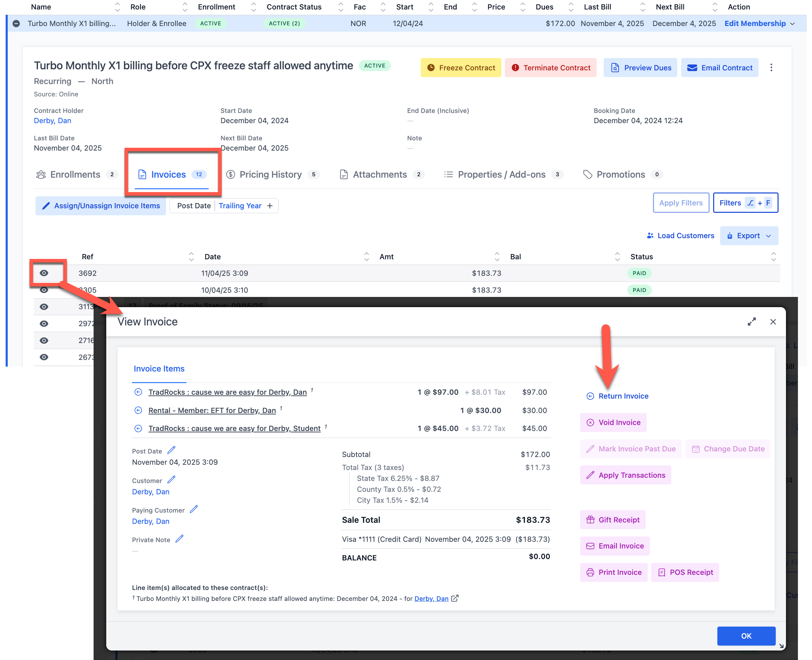Image resolution: width=812 pixels, height=660 pixels.
Task: Open the Export dropdown menu
Action: [749, 236]
